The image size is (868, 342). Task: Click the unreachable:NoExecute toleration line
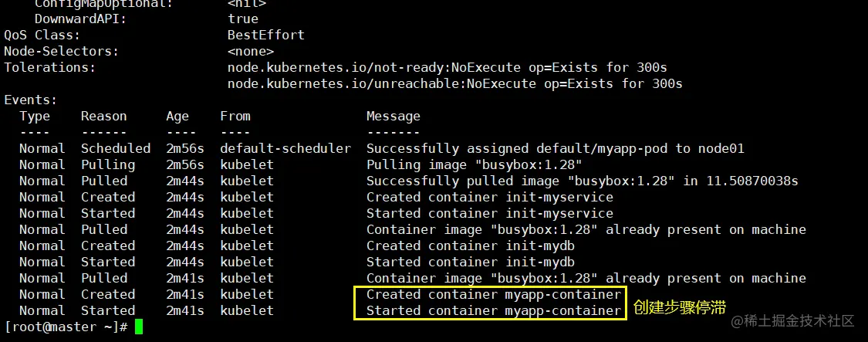pyautogui.click(x=454, y=83)
